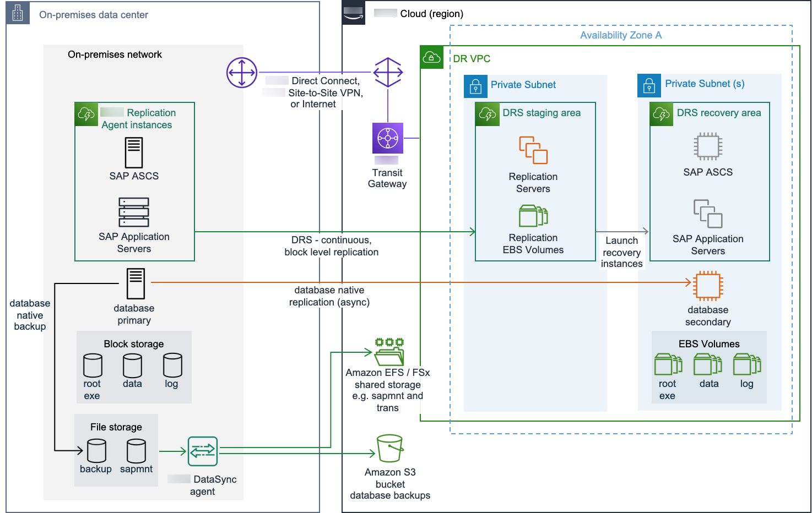812x513 pixels.
Task: Select the on-premises router circle icon
Action: (x=242, y=73)
